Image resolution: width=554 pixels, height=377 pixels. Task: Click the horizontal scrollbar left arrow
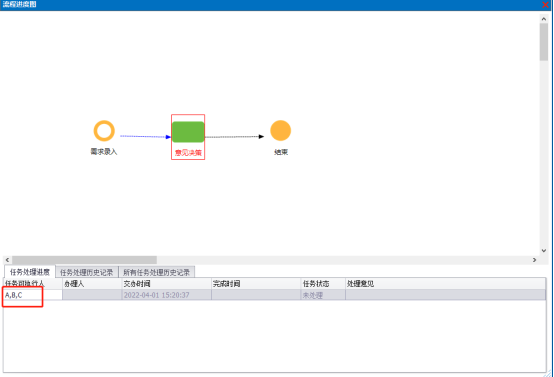coord(7,260)
